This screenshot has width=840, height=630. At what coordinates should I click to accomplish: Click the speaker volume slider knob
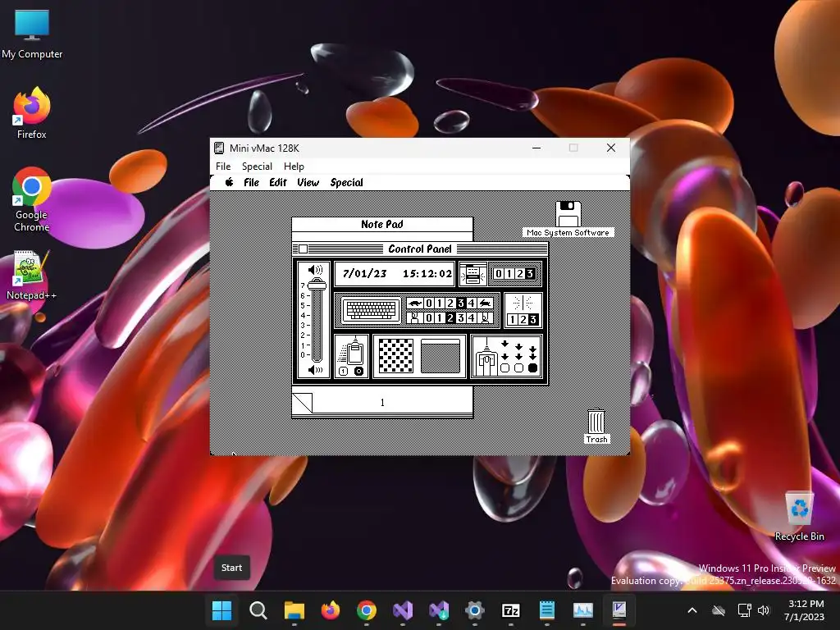pyautogui.click(x=317, y=285)
